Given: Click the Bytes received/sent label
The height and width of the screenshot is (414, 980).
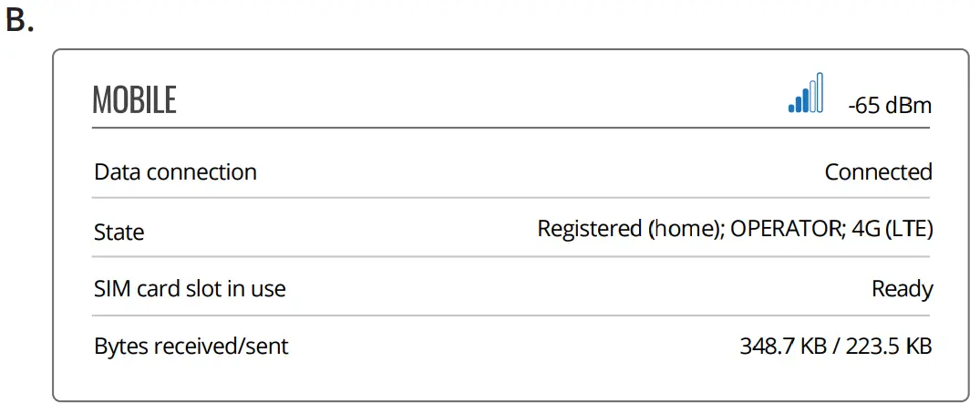Looking at the screenshot, I should (191, 347).
